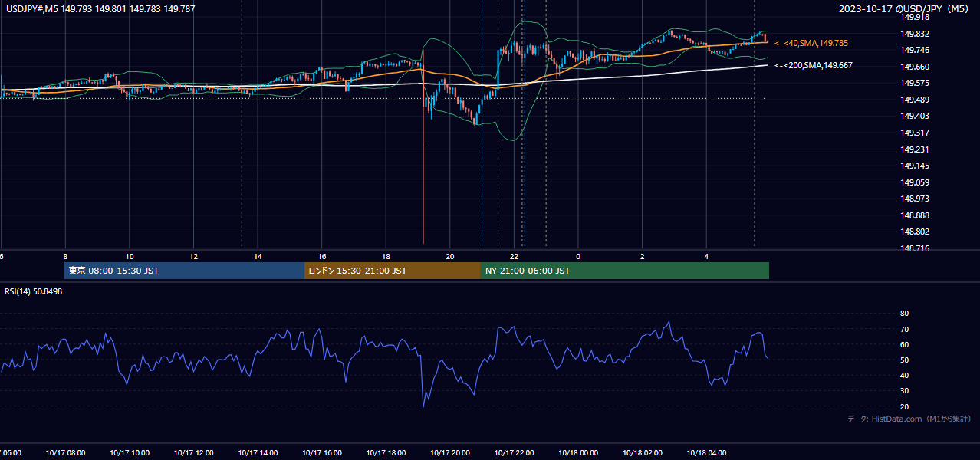Select the 東京 08:00-15:30 JST session bar

(184, 271)
